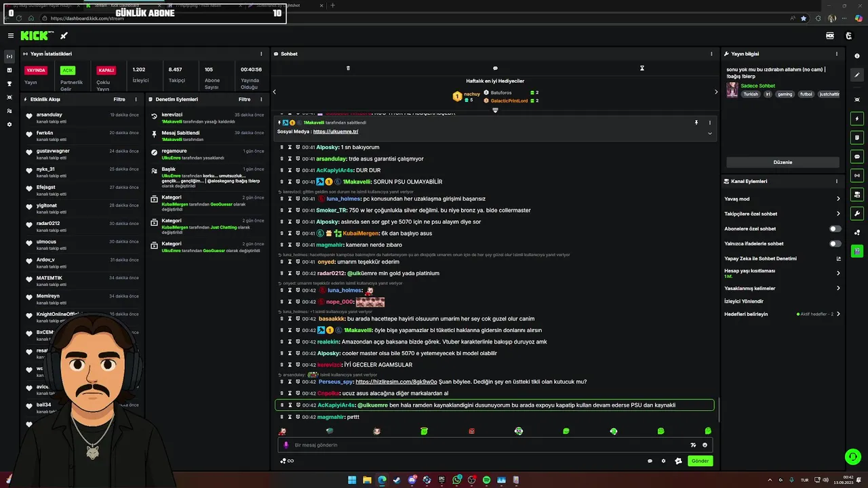Open Etkinlik Akışı three-dot menu
The image size is (868, 488).
click(x=136, y=99)
